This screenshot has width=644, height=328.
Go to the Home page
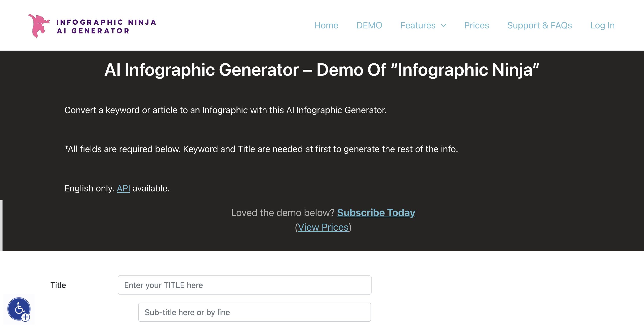pyautogui.click(x=326, y=25)
